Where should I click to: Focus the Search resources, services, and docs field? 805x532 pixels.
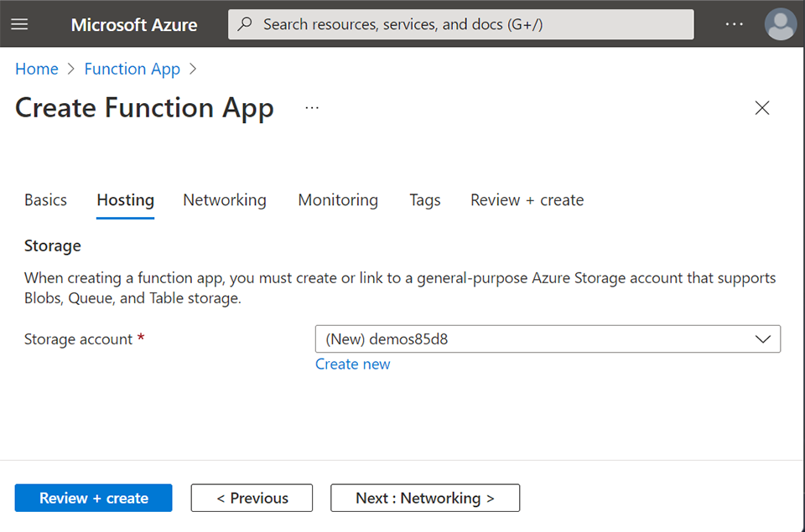(461, 24)
